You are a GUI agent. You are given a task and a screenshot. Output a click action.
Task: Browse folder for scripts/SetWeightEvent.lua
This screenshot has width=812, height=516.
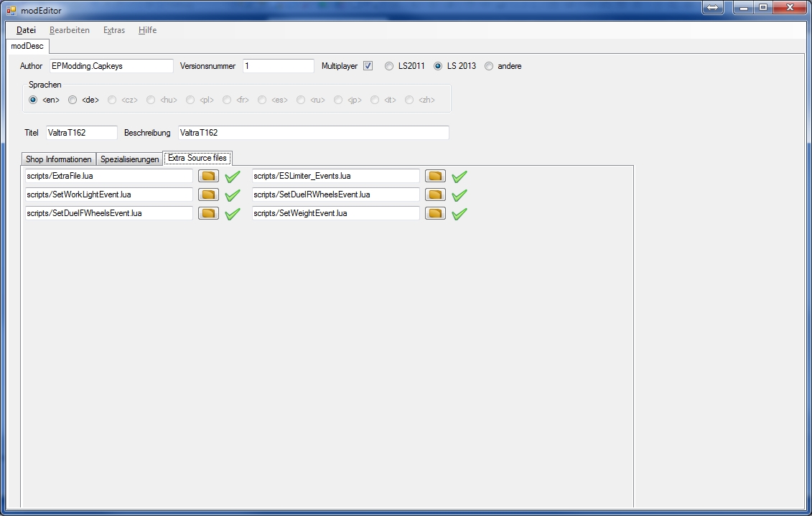coord(435,213)
